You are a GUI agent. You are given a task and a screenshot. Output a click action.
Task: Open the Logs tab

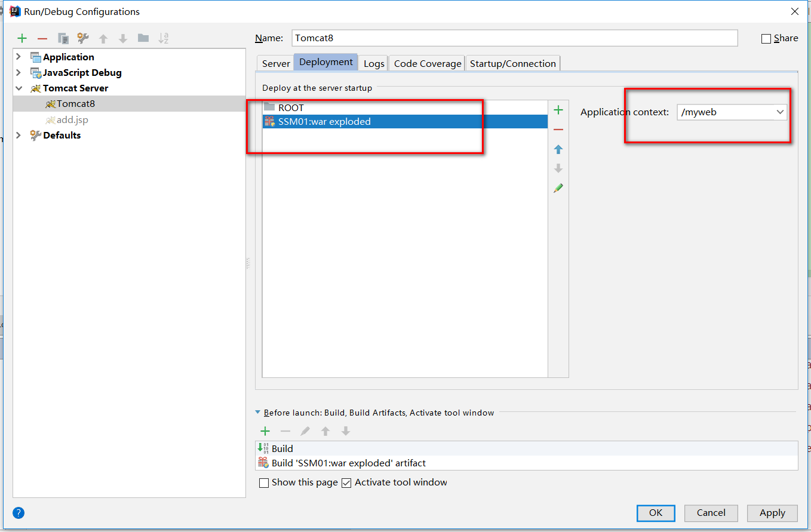[374, 63]
